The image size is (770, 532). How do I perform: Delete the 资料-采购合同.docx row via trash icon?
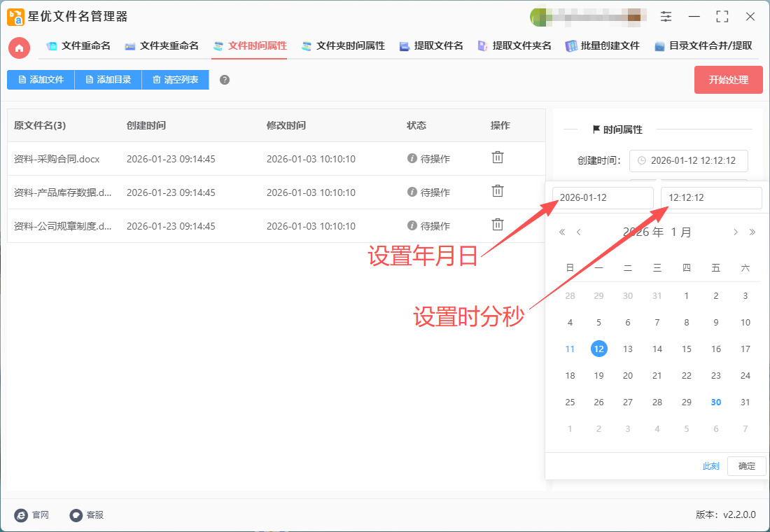(x=497, y=157)
